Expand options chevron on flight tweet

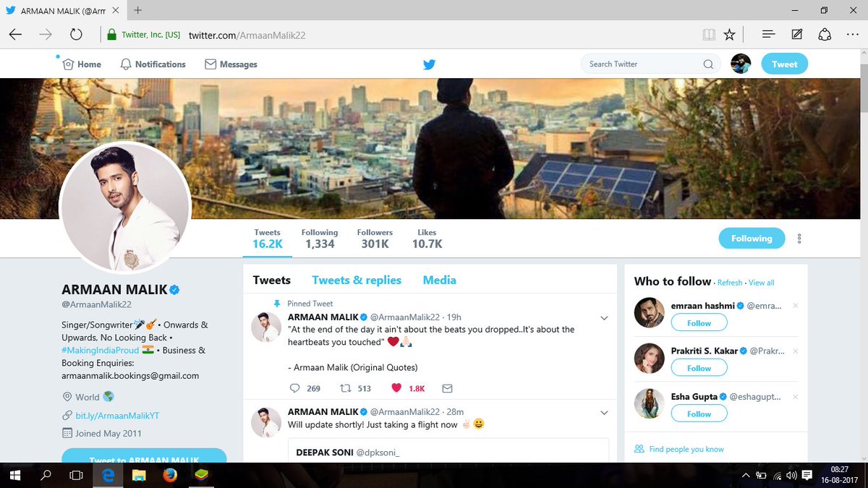pyautogui.click(x=604, y=412)
